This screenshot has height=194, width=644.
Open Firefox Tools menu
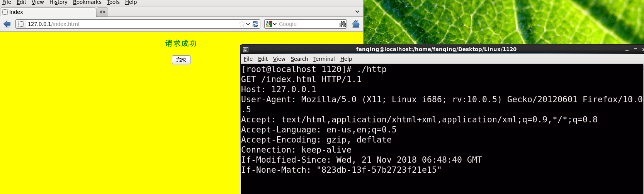113,2
